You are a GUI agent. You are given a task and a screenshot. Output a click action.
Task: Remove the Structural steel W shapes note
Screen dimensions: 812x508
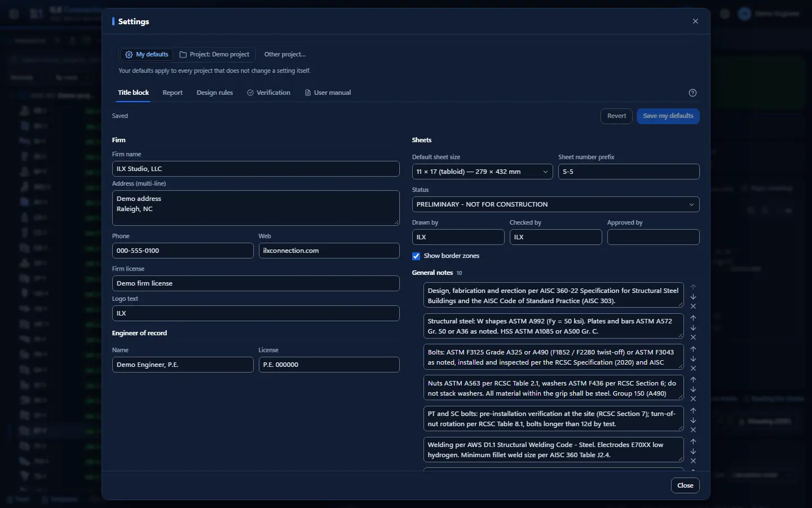694,338
